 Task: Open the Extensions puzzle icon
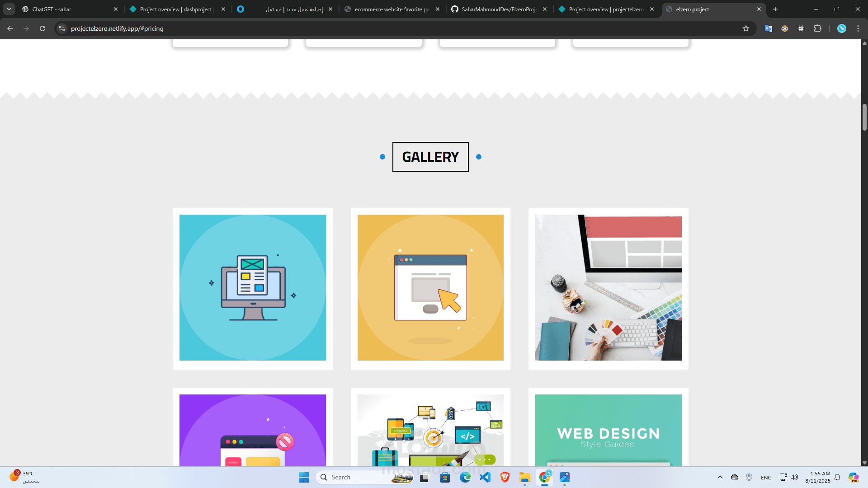pos(817,28)
